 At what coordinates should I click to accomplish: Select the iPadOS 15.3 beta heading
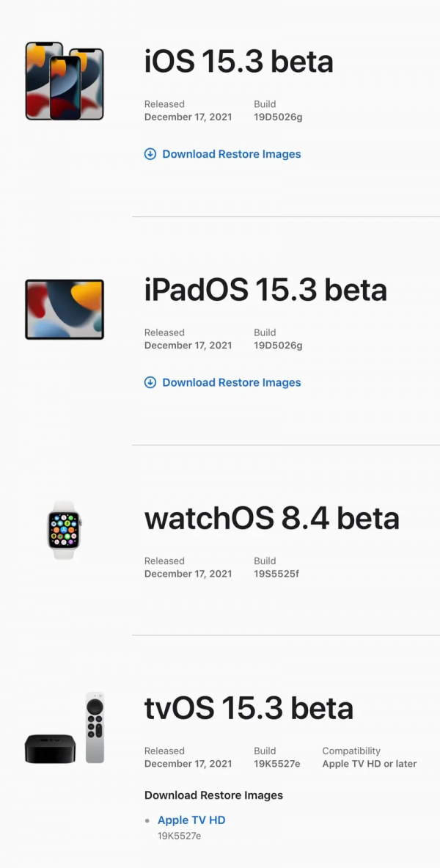click(x=265, y=289)
